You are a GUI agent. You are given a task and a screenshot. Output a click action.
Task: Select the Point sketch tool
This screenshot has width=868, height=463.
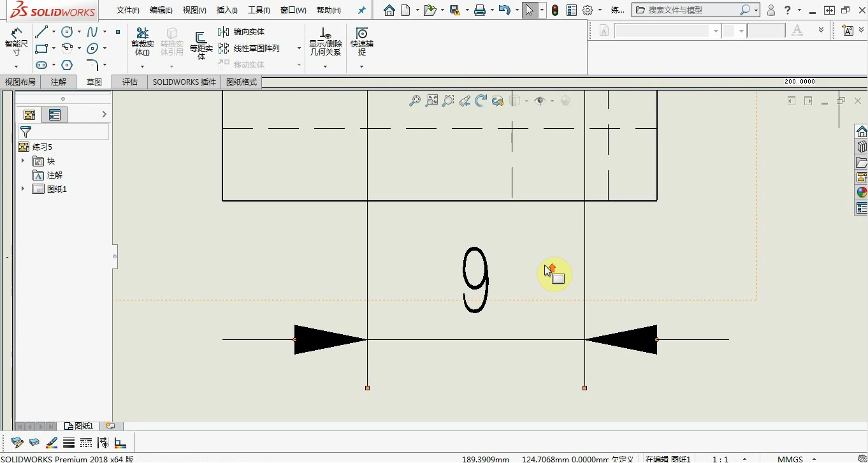(118, 32)
